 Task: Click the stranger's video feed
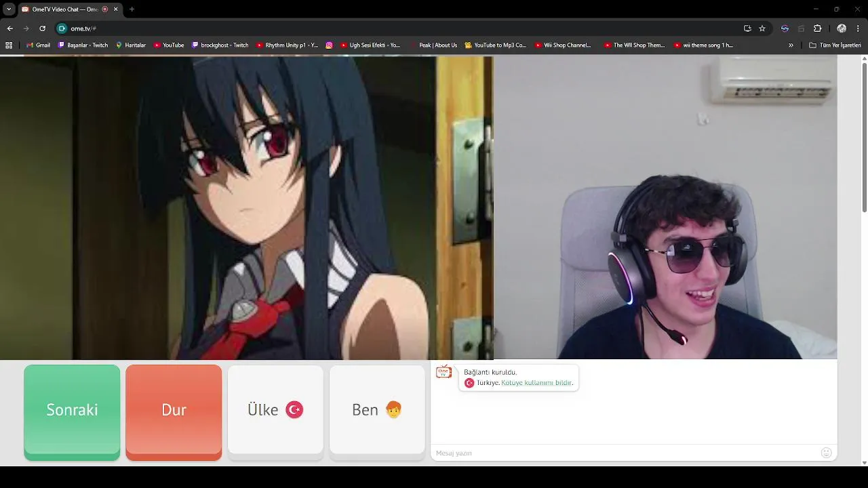246,207
